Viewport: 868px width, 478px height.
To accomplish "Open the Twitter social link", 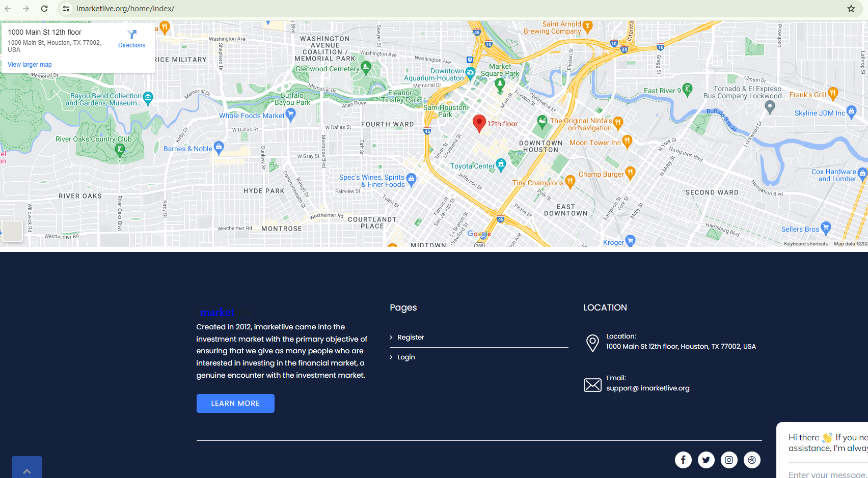I will [x=706, y=460].
